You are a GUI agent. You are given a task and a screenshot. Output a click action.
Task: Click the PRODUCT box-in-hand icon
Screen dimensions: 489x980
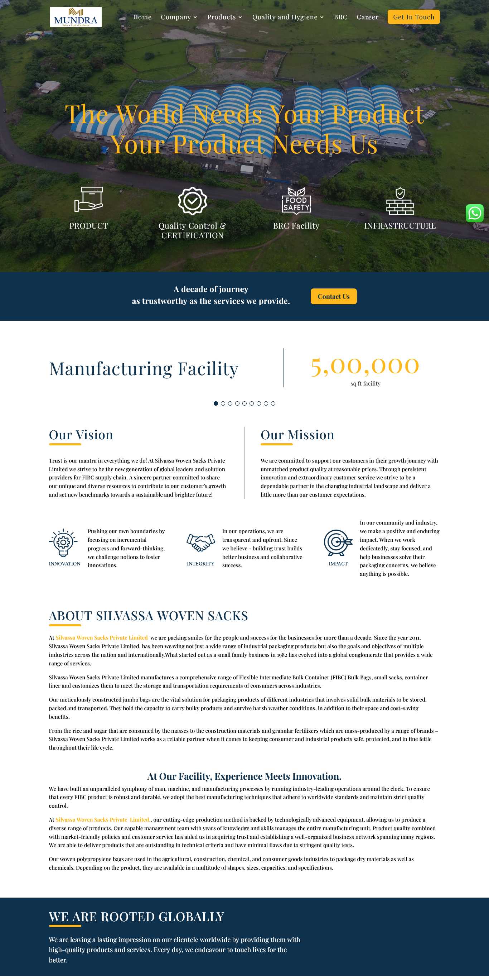coord(88,199)
